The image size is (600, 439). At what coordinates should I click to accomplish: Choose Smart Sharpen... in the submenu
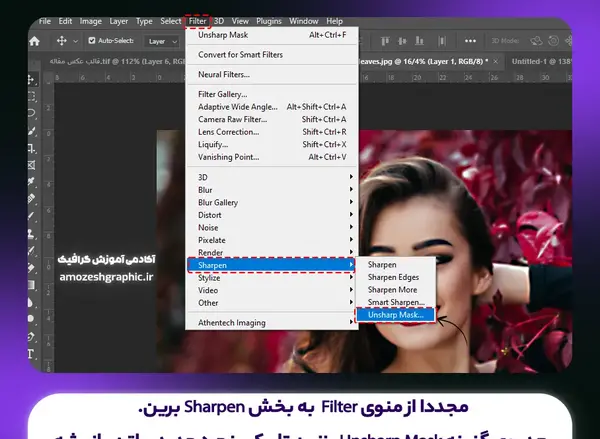(x=396, y=302)
